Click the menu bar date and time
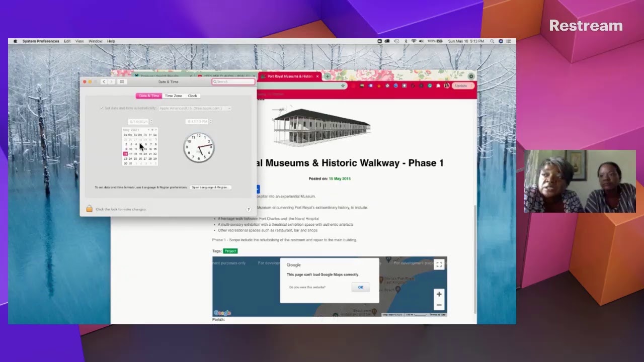 466,41
